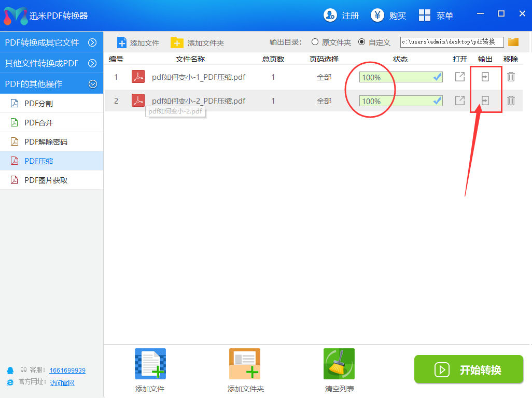Delete the second file using trash icon
The image size is (532, 398).
pyautogui.click(x=511, y=101)
